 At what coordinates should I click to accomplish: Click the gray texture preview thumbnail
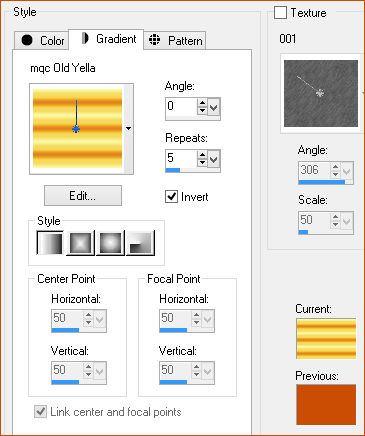[321, 93]
